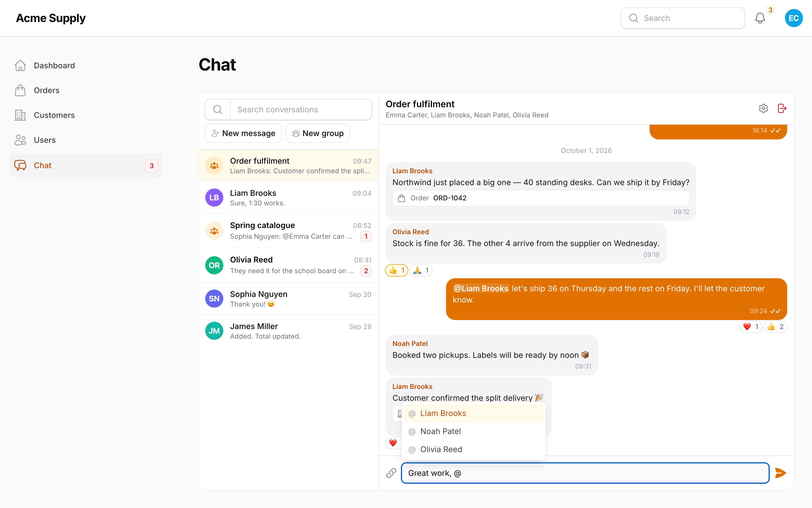Click New message button
The height and width of the screenshot is (508, 812).
pos(243,133)
